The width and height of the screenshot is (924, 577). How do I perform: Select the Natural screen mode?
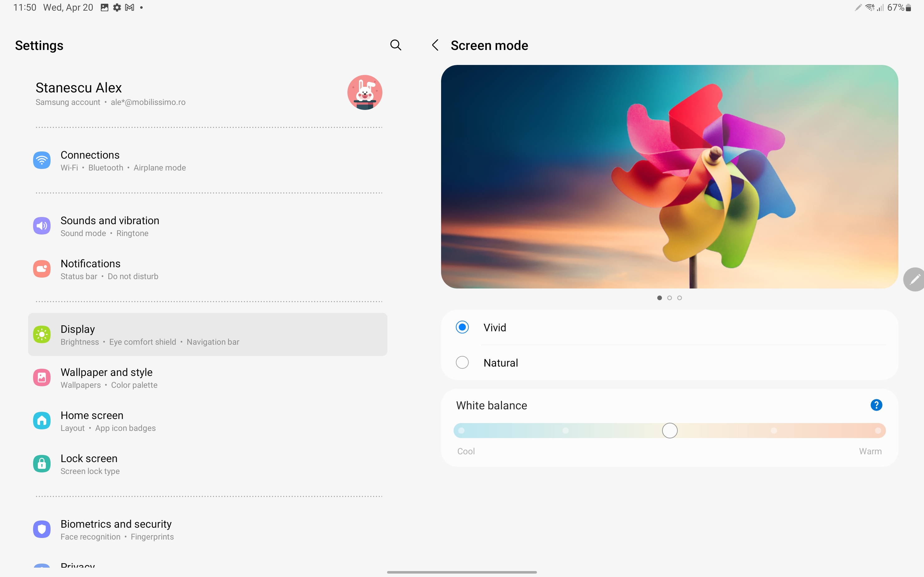(x=670, y=362)
